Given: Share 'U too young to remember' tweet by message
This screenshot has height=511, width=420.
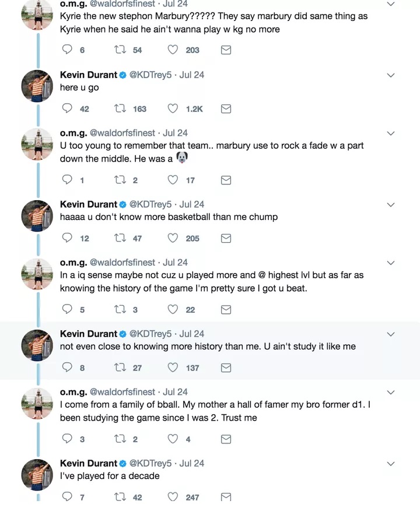Looking at the screenshot, I should tap(226, 180).
